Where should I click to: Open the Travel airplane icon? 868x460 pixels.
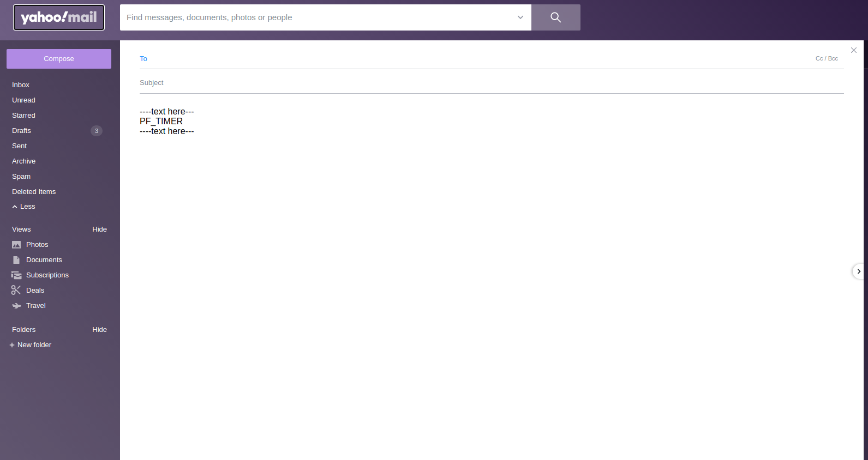tap(16, 306)
